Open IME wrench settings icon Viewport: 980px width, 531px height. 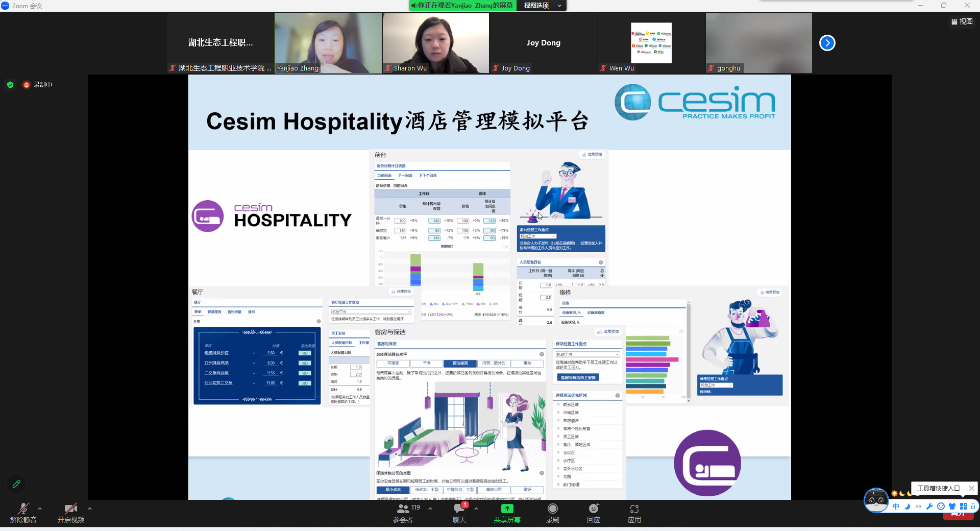click(x=929, y=506)
